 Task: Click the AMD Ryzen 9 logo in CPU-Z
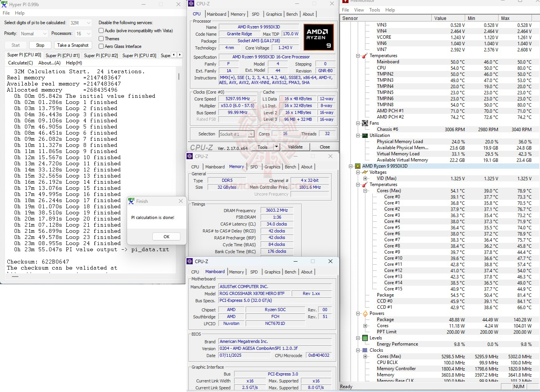point(318,37)
